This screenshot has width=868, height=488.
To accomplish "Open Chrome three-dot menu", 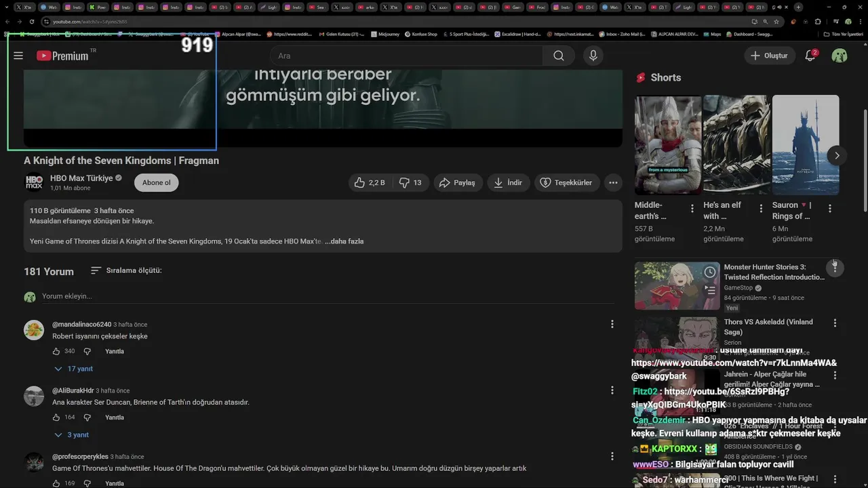I will click(860, 22).
